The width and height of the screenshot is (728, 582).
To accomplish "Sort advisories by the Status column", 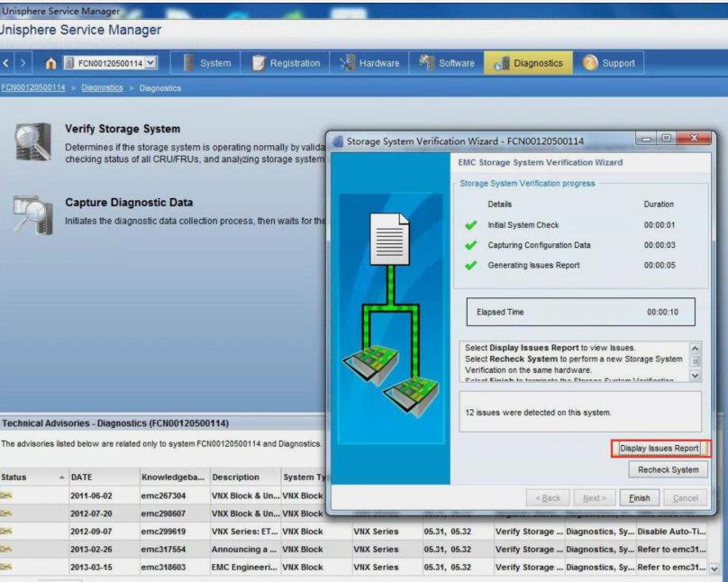I will click(x=34, y=477).
